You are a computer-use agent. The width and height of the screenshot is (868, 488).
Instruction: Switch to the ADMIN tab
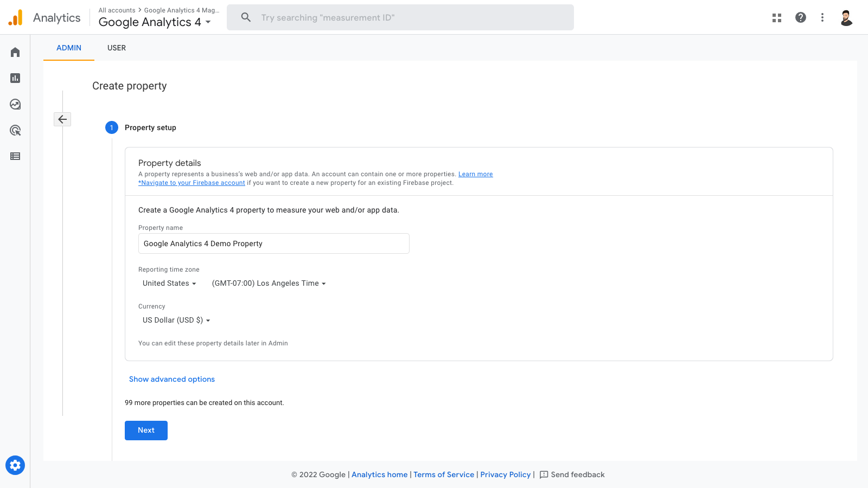tap(69, 48)
